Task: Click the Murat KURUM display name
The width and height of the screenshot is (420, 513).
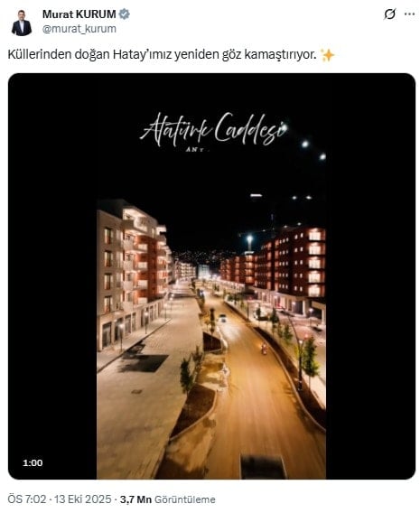Action: click(79, 14)
